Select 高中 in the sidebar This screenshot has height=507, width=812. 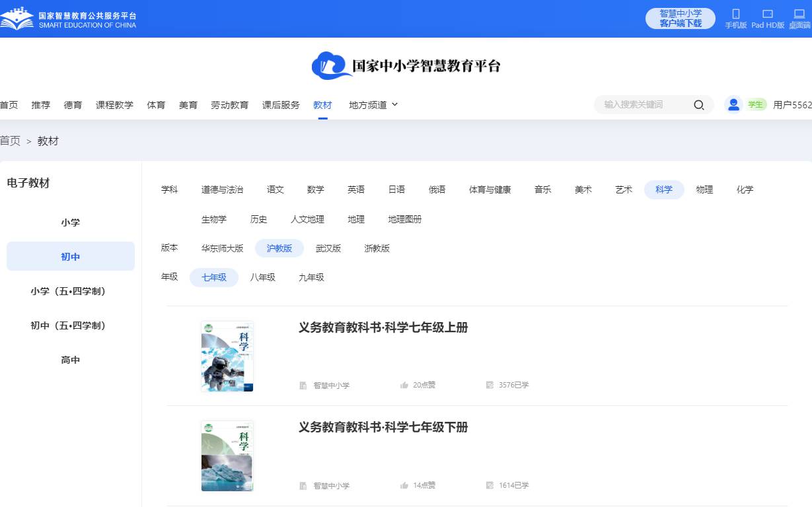pos(71,360)
